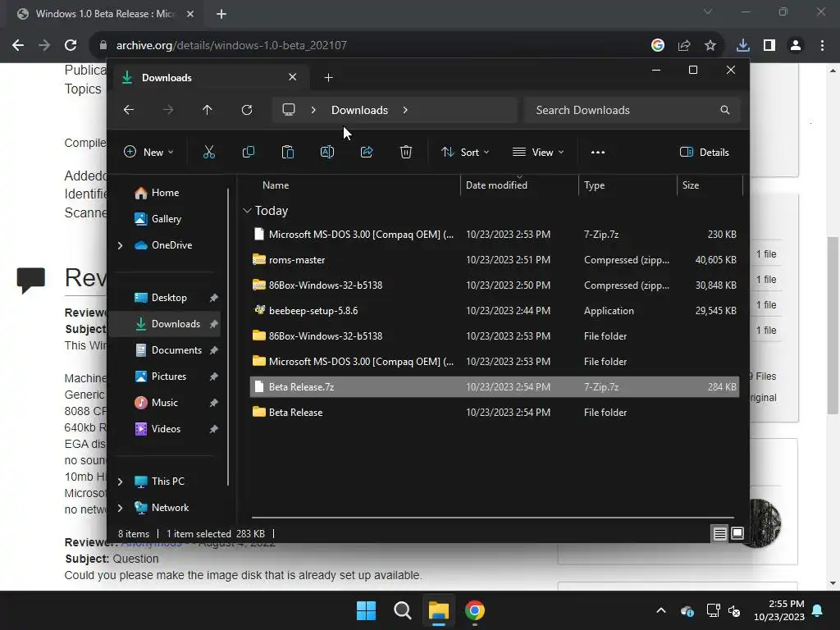
Task: Open the notifications bell in taskbar
Action: pos(818,610)
